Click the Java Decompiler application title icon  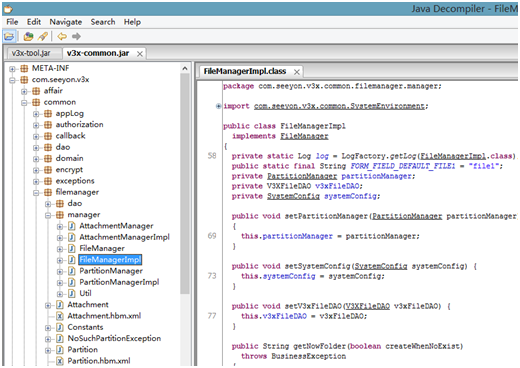[8, 9]
